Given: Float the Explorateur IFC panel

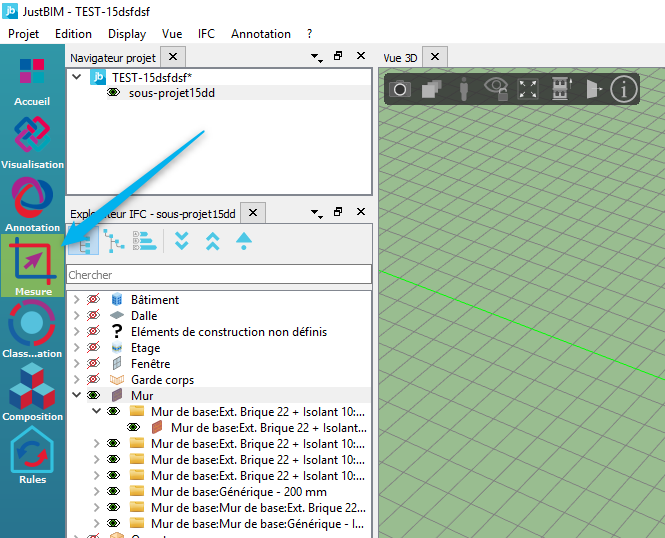Looking at the screenshot, I should [x=338, y=212].
